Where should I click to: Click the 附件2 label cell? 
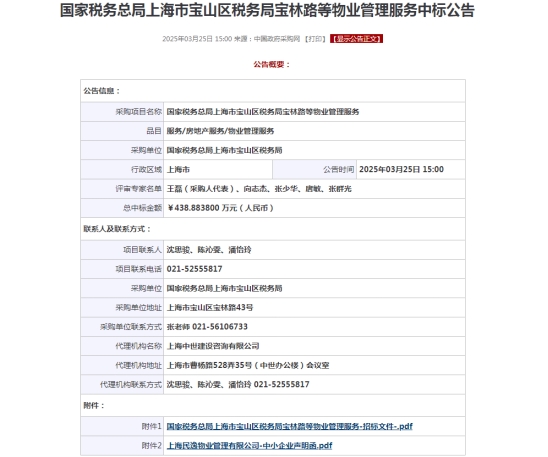tap(122, 445)
